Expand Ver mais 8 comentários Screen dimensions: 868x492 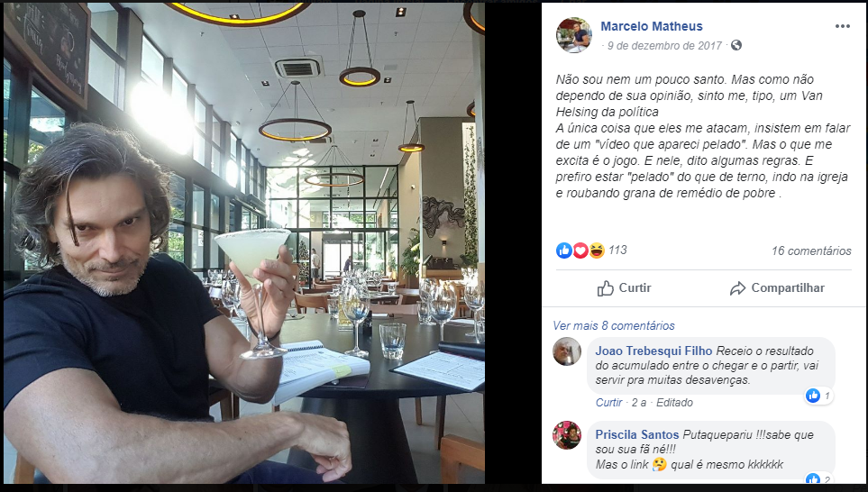click(613, 325)
